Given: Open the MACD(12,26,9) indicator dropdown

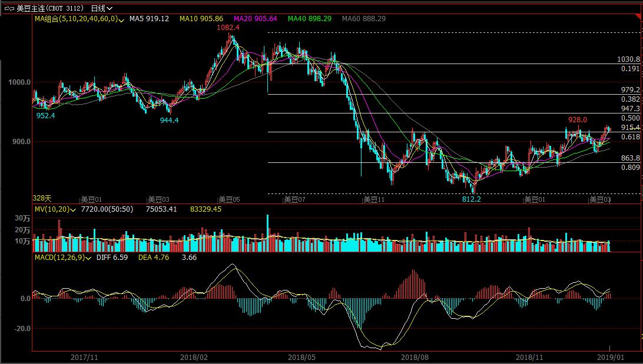Looking at the screenshot, I should [x=90, y=258].
